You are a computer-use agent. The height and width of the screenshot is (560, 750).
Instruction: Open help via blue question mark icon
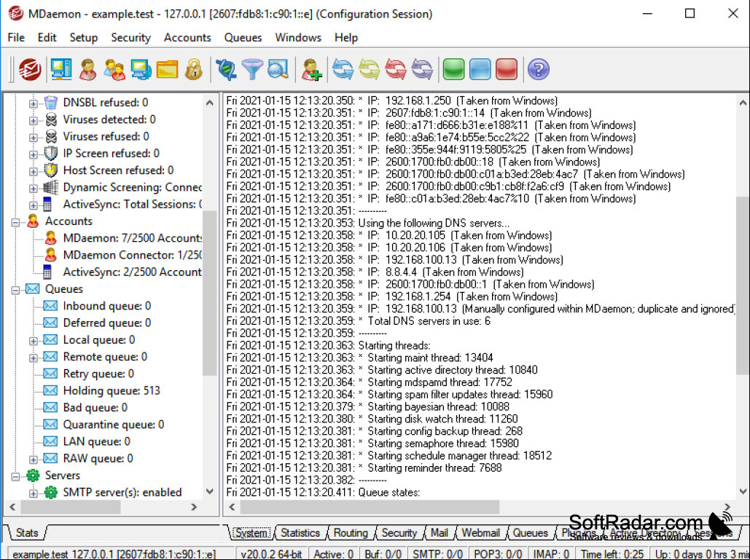[539, 70]
